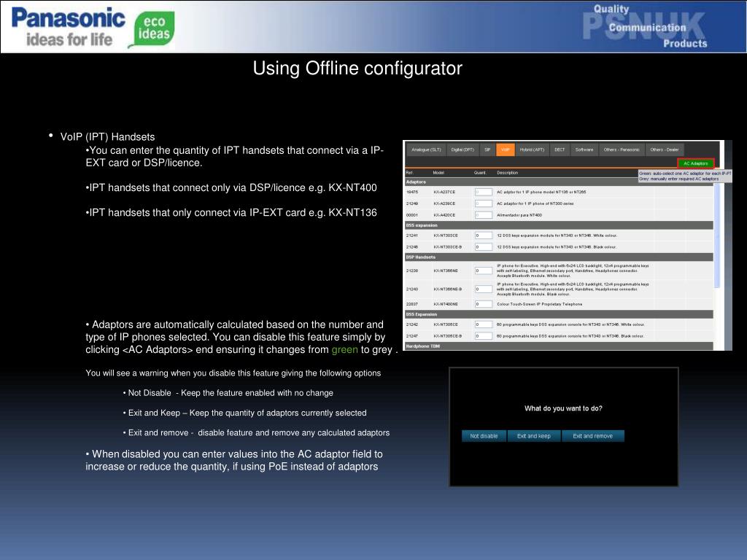Viewport: 747px width, 560px height.
Task: Click quantity field for KX-NT303CE-B black module
Action: pyautogui.click(x=483, y=246)
